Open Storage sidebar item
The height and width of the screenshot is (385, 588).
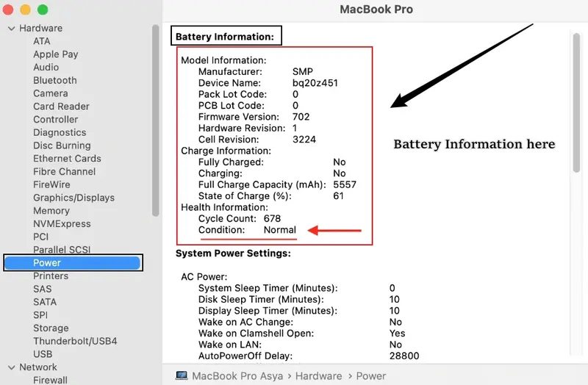[x=51, y=328]
